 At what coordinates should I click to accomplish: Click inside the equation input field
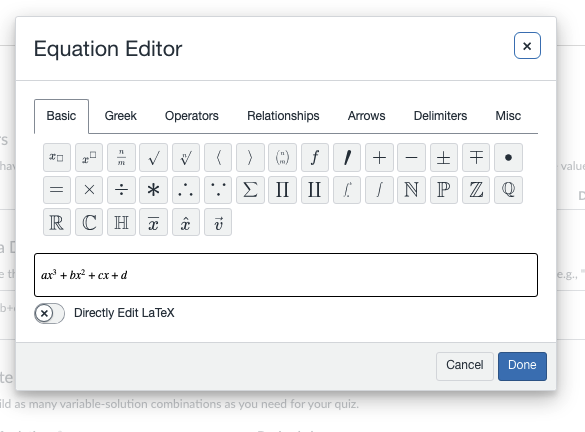(x=286, y=275)
